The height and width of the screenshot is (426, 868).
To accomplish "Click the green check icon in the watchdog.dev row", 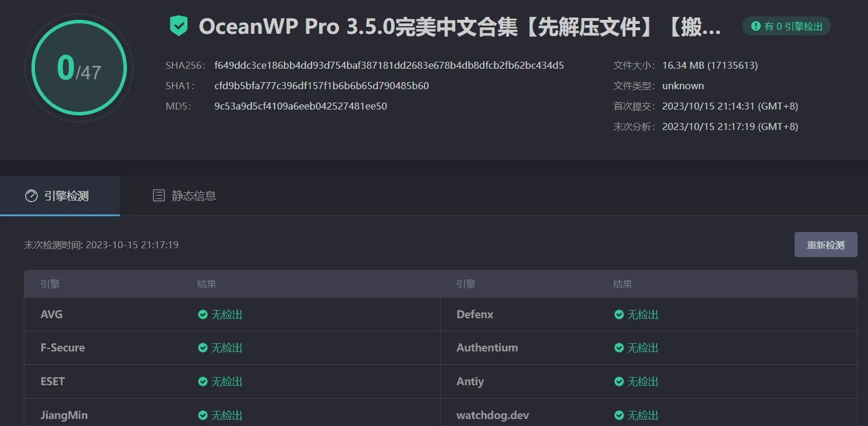I will click(619, 416).
